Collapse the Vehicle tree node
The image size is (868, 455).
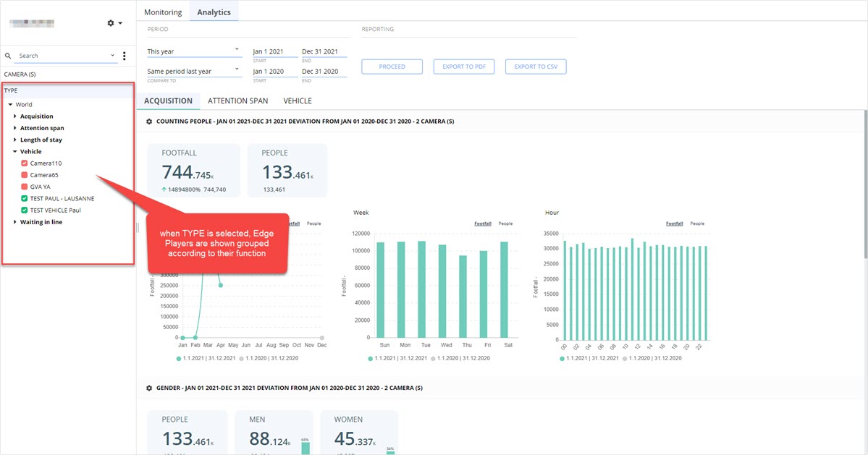(x=15, y=151)
